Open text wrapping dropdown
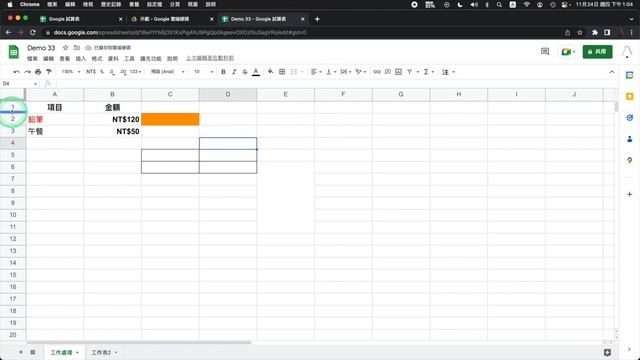 346,72
